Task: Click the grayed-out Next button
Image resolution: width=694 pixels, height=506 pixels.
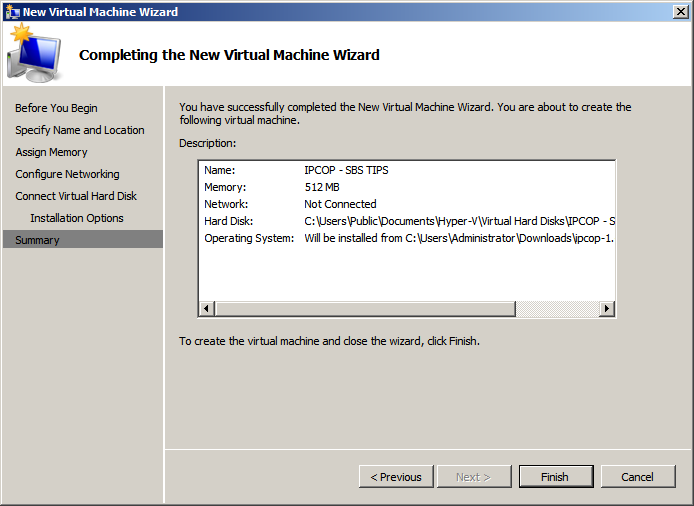Action: tap(473, 477)
